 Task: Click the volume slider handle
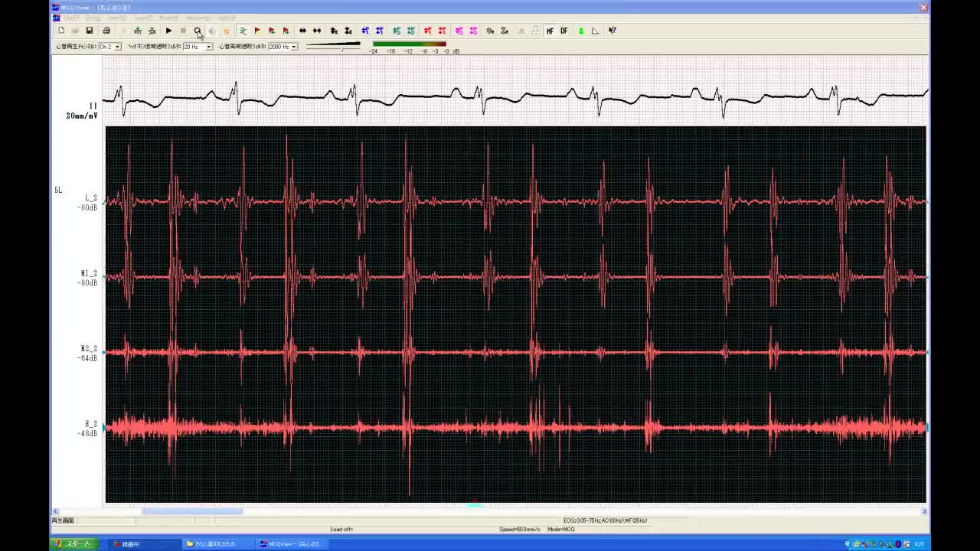point(342,47)
